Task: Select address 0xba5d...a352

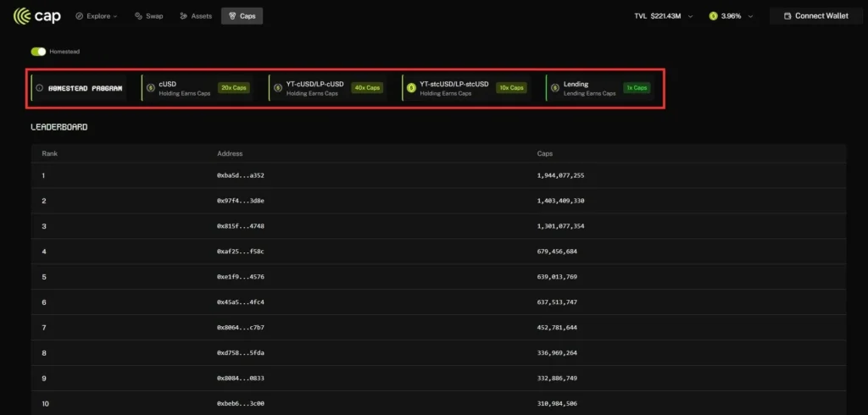Action: click(241, 175)
